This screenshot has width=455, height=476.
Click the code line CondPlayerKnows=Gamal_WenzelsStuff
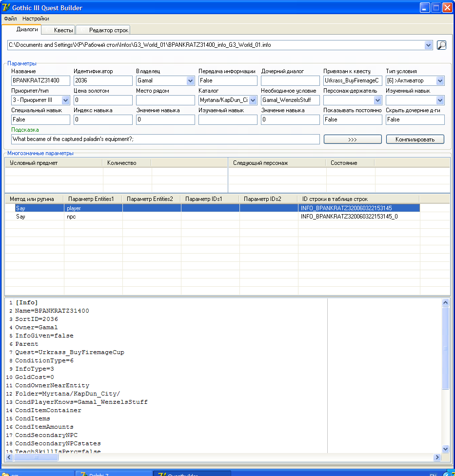pos(81,402)
